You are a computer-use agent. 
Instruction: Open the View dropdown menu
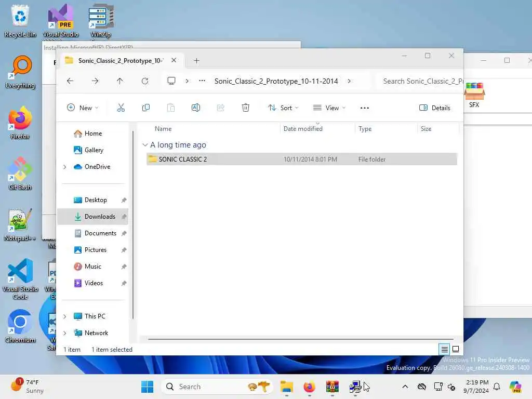[x=329, y=108]
